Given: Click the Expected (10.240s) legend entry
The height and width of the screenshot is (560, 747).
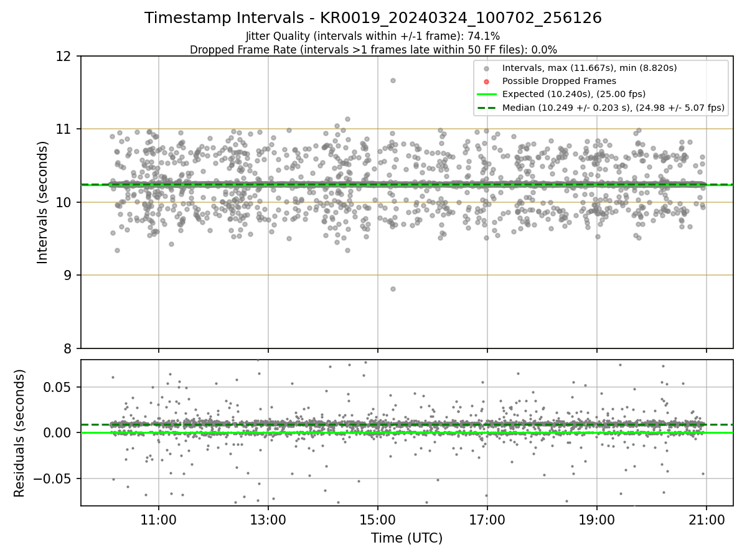Looking at the screenshot, I should click(x=574, y=95).
